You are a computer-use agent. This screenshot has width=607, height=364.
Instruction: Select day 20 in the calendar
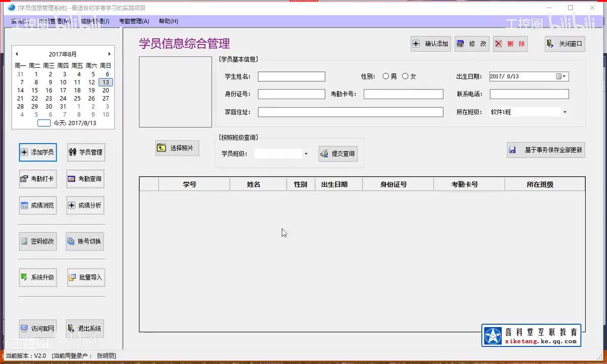click(x=105, y=90)
